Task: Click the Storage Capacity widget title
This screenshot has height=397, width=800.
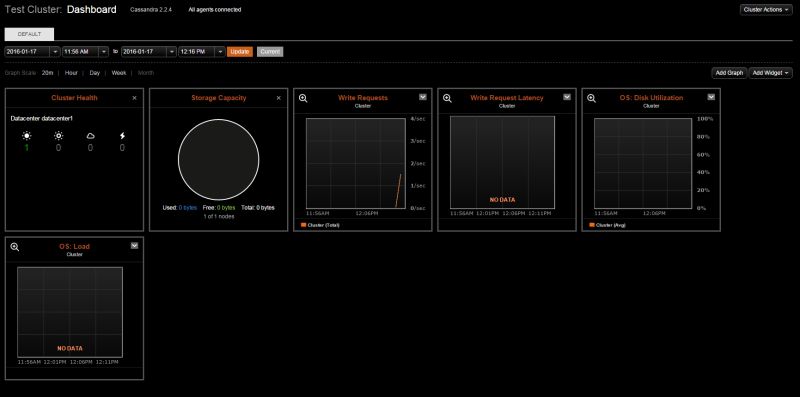Action: (x=218, y=97)
